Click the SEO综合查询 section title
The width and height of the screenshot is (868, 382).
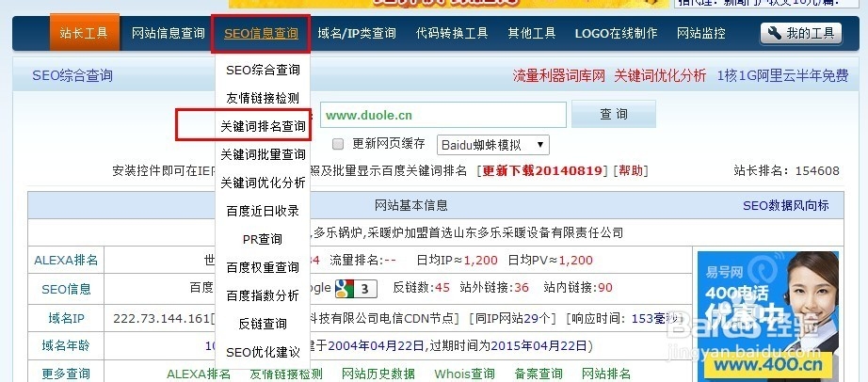(x=72, y=76)
